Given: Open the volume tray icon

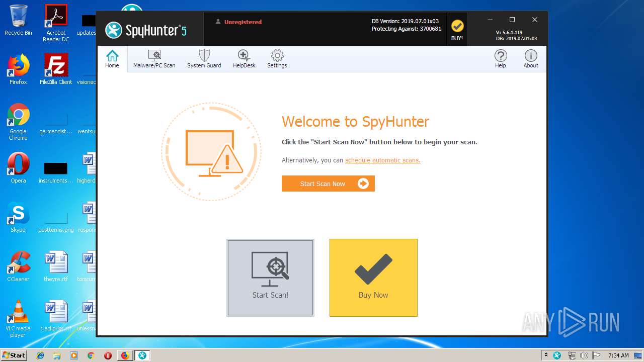Looking at the screenshot, I should click(x=584, y=355).
